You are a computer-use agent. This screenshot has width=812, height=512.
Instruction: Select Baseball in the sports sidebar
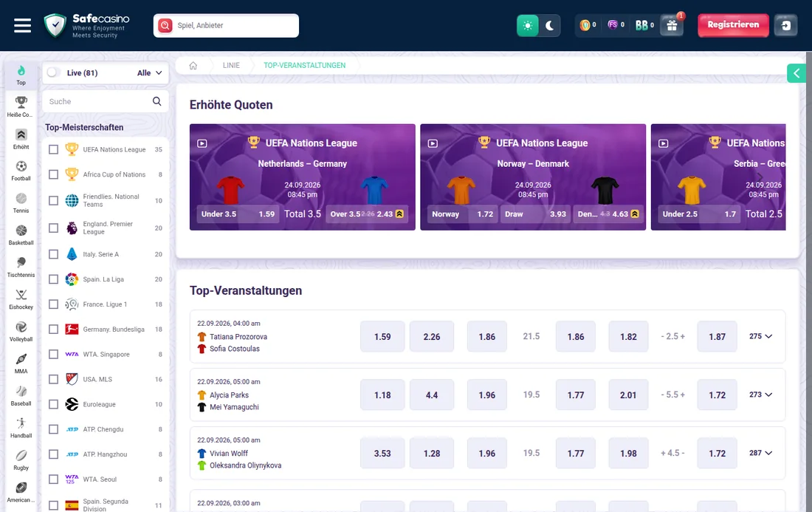(21, 396)
